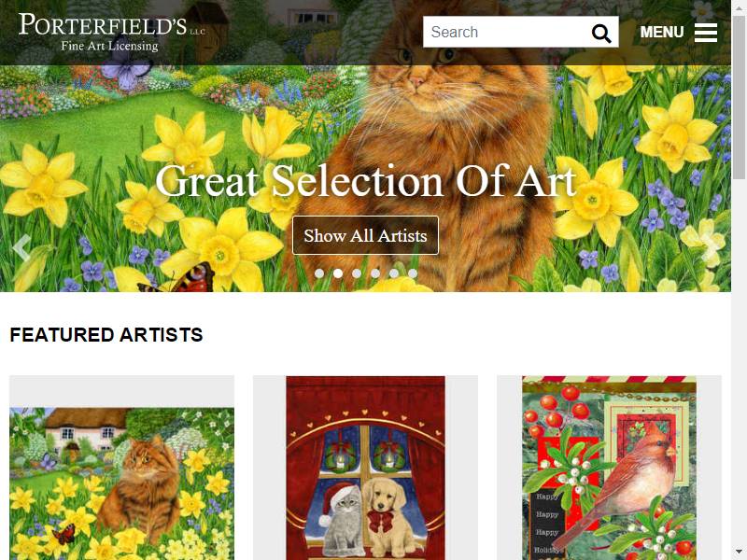The image size is (747, 560).
Task: Open the cardinal holiday collage thumbnail
Action: tap(609, 469)
